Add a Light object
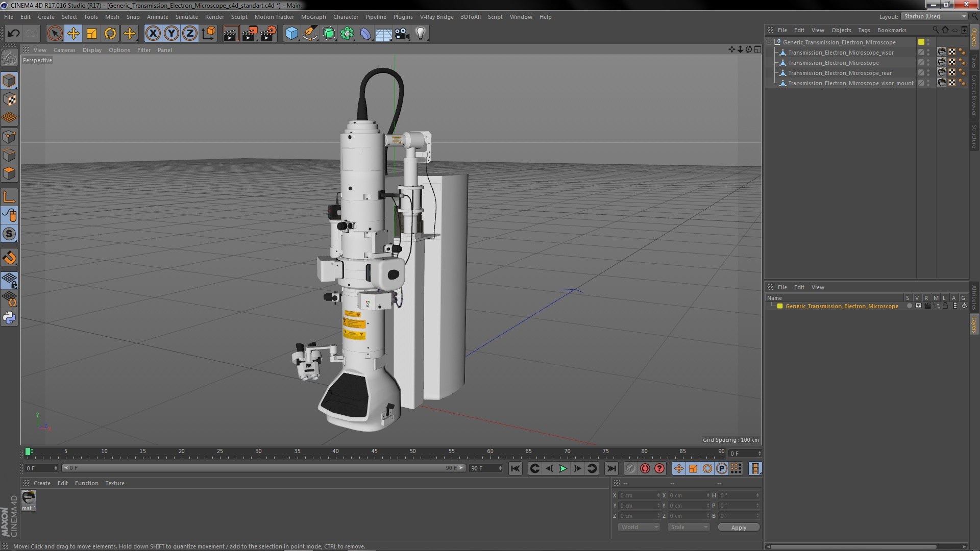The width and height of the screenshot is (980, 551). [x=420, y=34]
